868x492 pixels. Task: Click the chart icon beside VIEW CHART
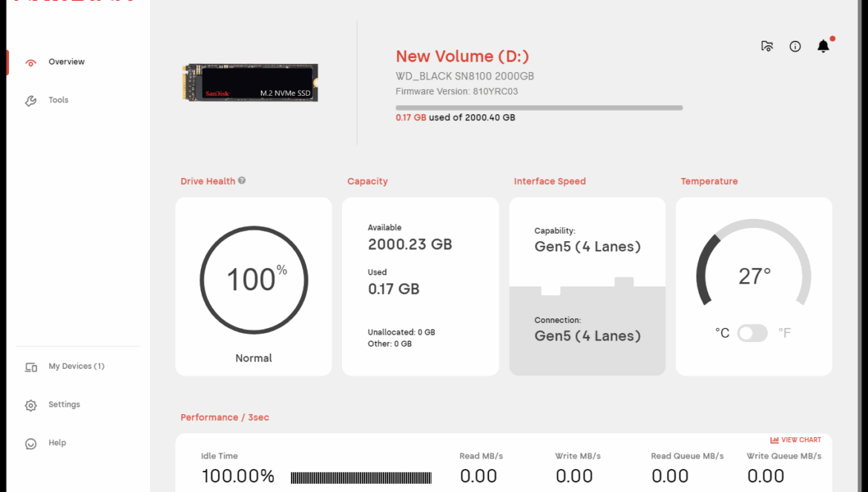point(775,440)
